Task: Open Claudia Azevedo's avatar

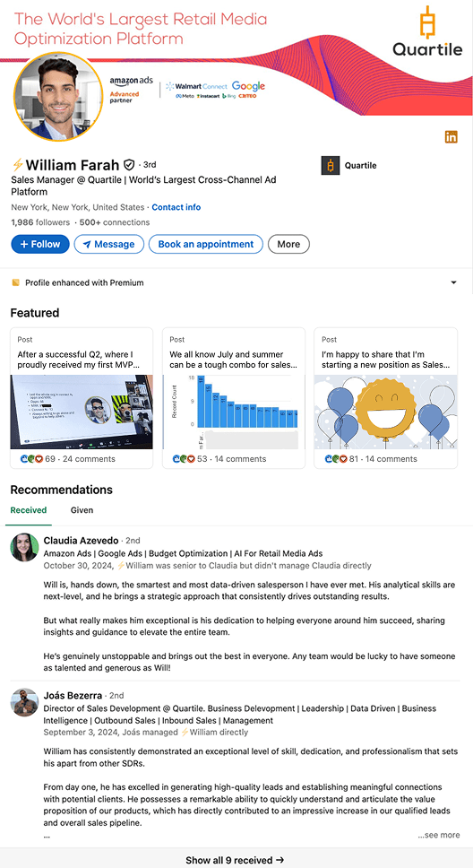Action: pyautogui.click(x=24, y=548)
